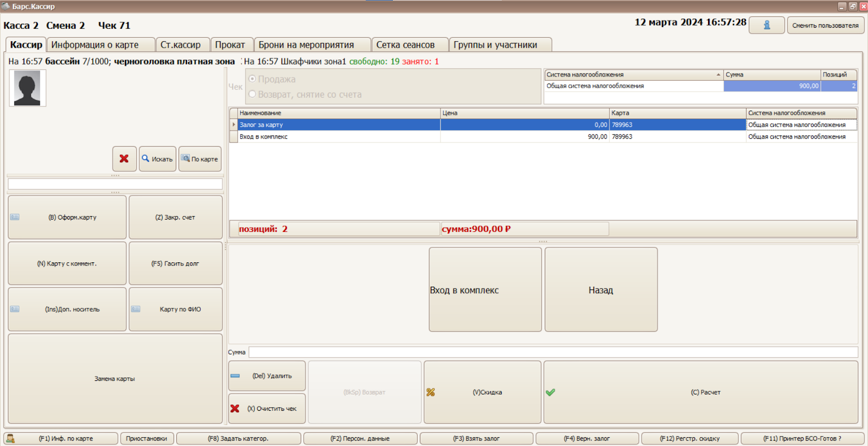Find card via Карту по ФИО button
Image resolution: width=868 pixels, height=446 pixels.
(x=176, y=309)
